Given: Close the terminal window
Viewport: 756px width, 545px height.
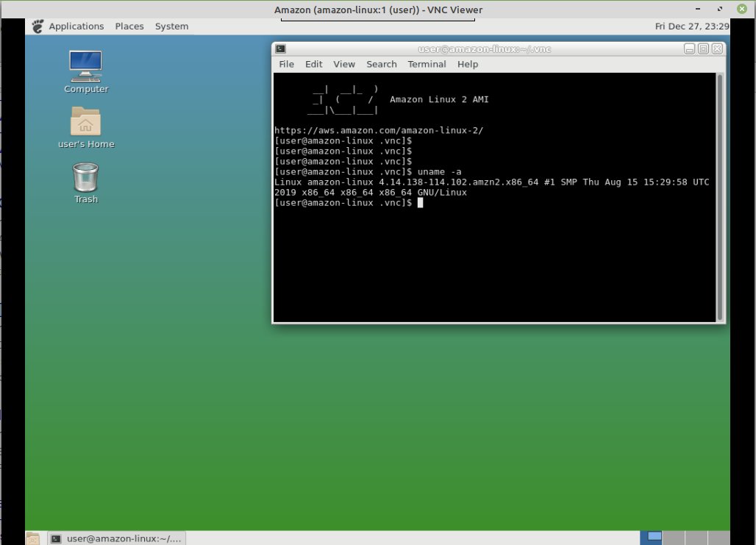Looking at the screenshot, I should coord(718,49).
